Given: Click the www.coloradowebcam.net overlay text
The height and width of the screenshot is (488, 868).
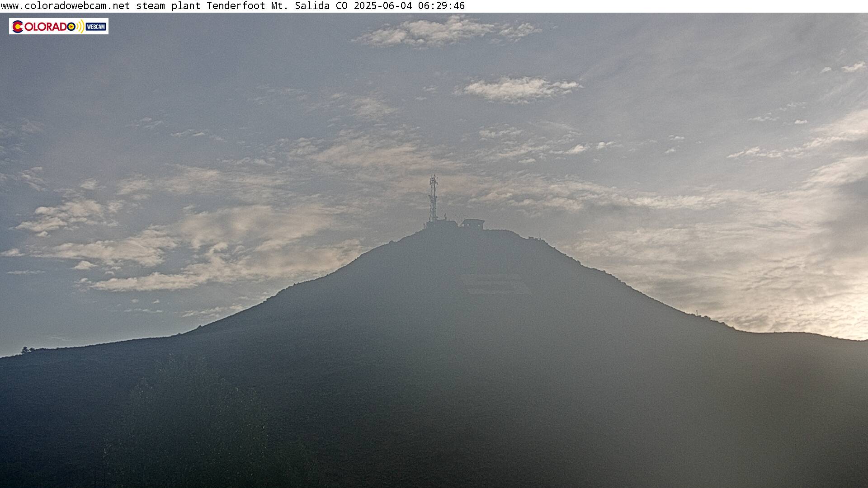Looking at the screenshot, I should pos(66,6).
